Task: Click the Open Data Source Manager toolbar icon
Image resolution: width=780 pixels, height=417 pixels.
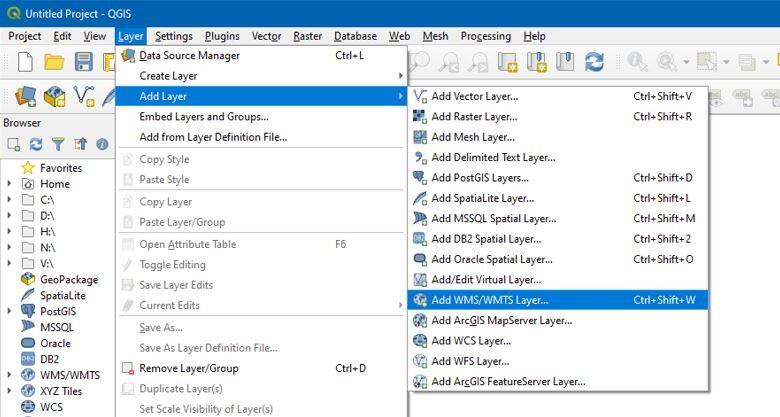Action: tap(25, 96)
